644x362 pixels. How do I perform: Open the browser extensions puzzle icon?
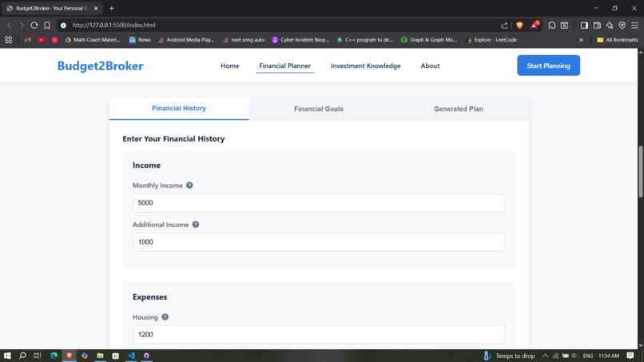click(552, 25)
